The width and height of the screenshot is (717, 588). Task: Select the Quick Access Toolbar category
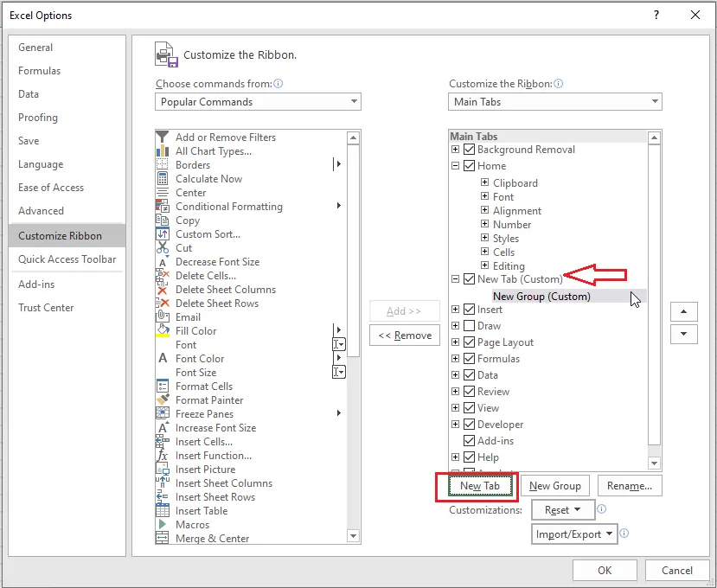point(67,259)
